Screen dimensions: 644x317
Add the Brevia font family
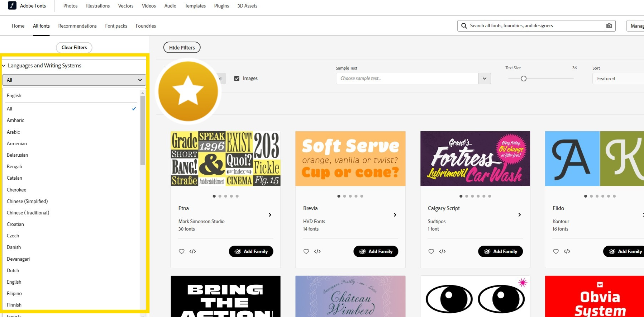click(376, 251)
